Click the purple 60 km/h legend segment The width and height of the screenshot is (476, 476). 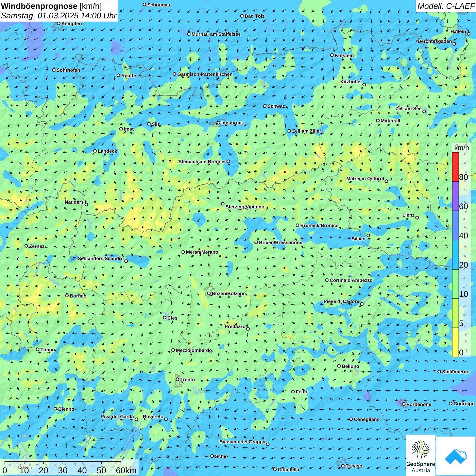pos(455,196)
